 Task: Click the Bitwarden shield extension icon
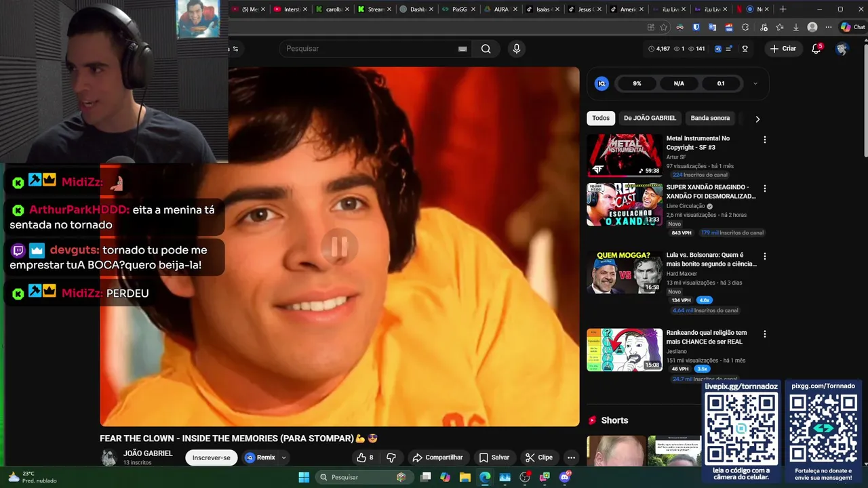pyautogui.click(x=696, y=27)
